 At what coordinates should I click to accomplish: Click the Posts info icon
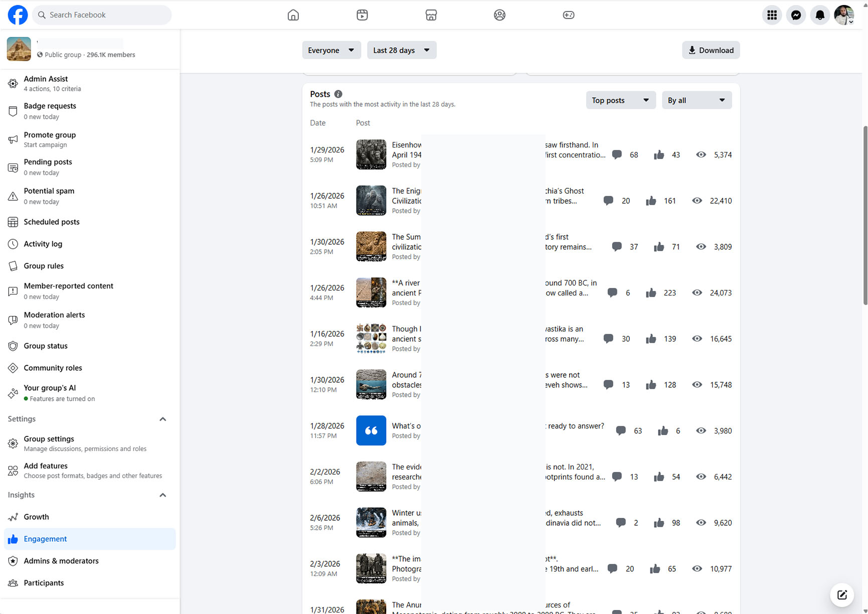[x=338, y=94]
